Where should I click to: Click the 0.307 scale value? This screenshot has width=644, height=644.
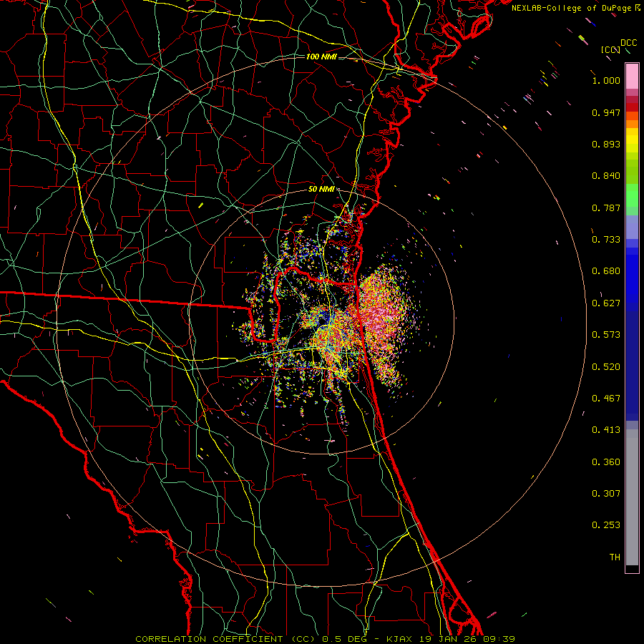pyautogui.click(x=606, y=494)
